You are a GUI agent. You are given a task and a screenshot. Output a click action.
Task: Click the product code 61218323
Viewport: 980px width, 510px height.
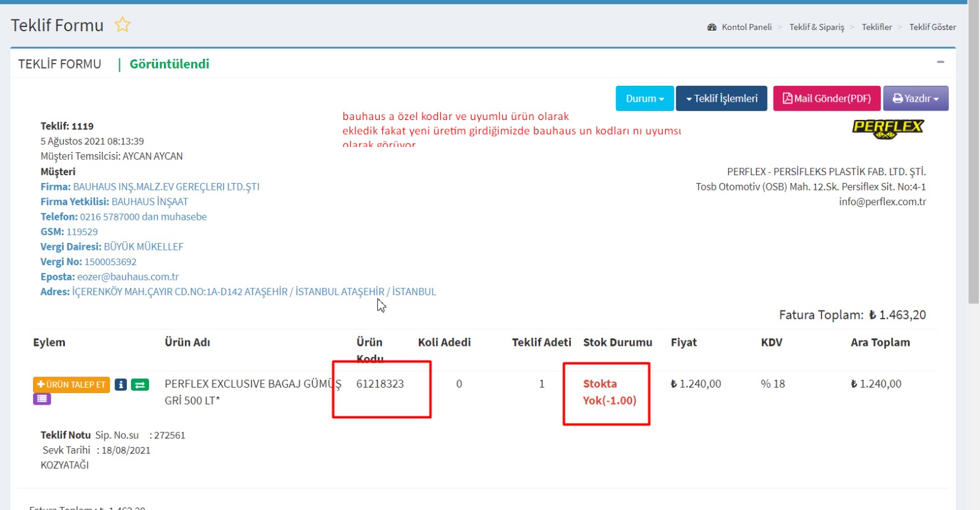coord(380,384)
